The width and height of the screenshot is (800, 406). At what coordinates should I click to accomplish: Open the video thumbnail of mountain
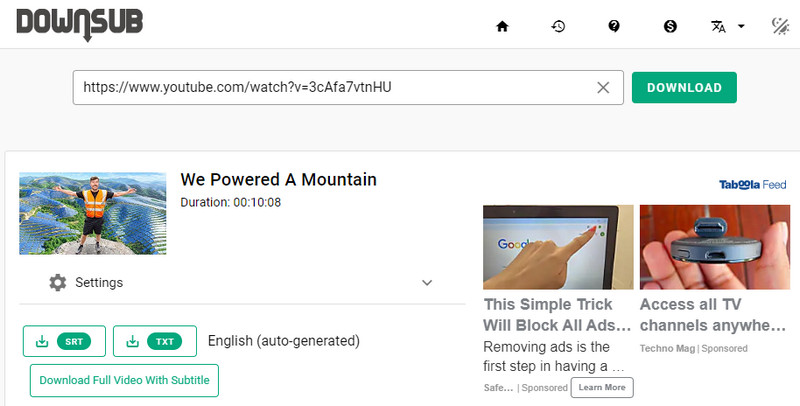point(93,213)
